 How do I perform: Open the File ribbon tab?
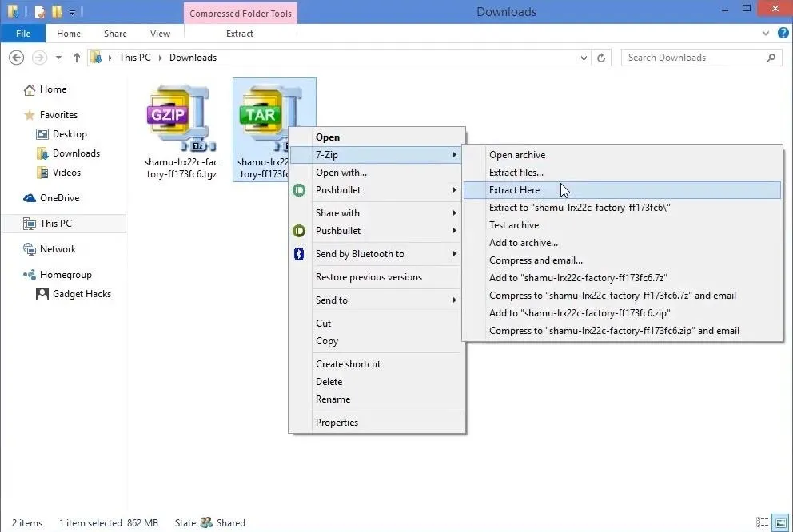click(x=23, y=34)
